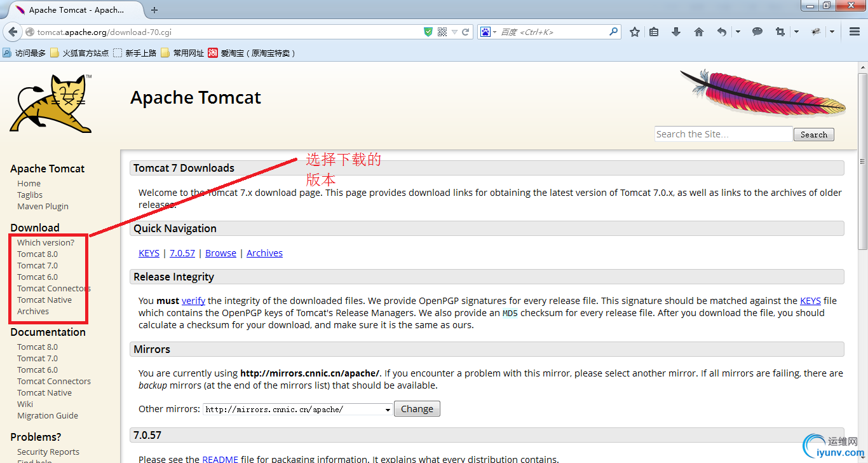
Task: Click the verify link in Release Integrity
Action: click(x=193, y=301)
